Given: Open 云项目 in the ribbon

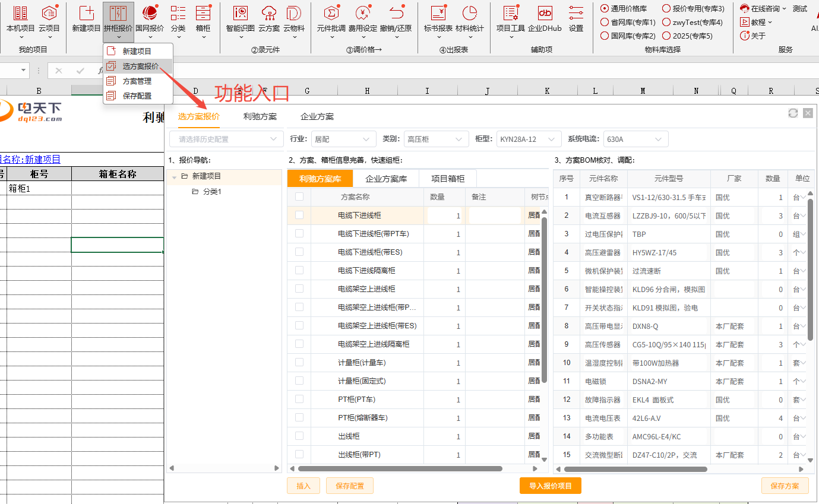Looking at the screenshot, I should click(x=49, y=19).
